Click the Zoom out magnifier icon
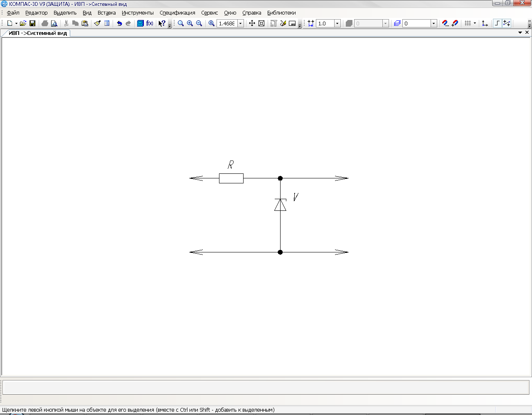This screenshot has width=532, height=415. click(x=199, y=24)
